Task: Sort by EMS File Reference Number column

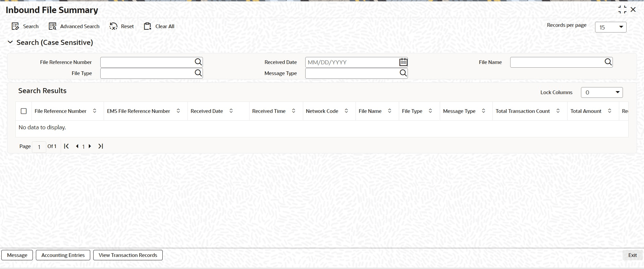Action: 178,111
